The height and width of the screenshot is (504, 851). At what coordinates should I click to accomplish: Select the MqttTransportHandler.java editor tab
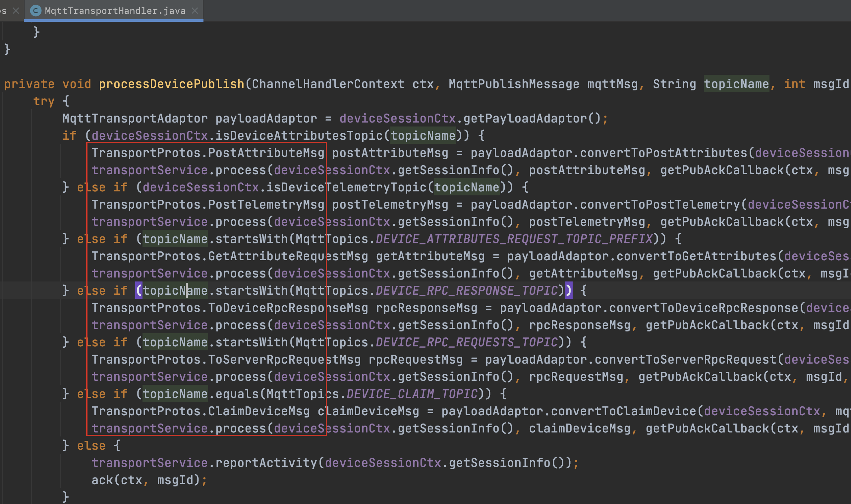point(115,11)
